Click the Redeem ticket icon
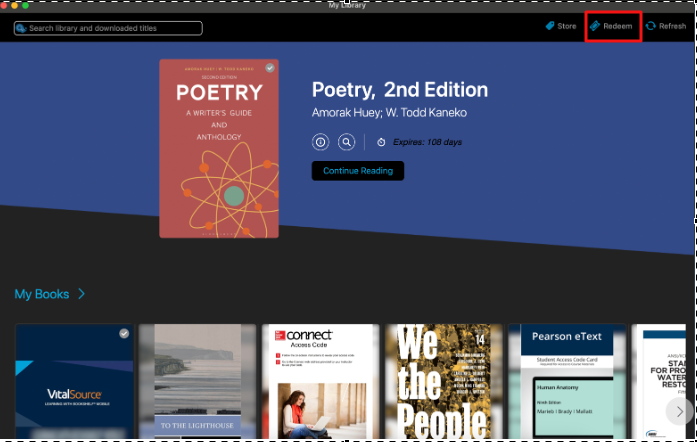The width and height of the screenshot is (697, 442). coord(595,26)
